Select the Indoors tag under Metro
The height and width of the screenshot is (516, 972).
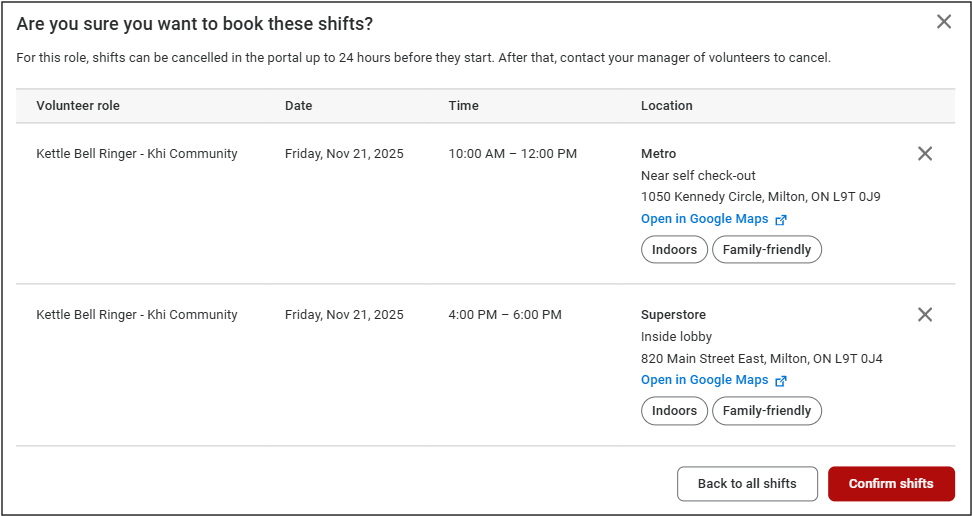[x=674, y=250]
